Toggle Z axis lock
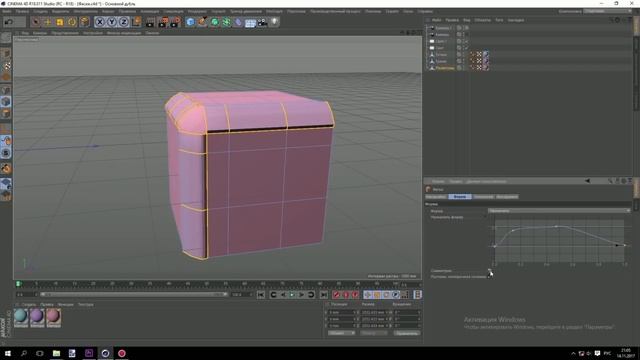Image resolution: width=640 pixels, height=360 pixels. click(123, 22)
